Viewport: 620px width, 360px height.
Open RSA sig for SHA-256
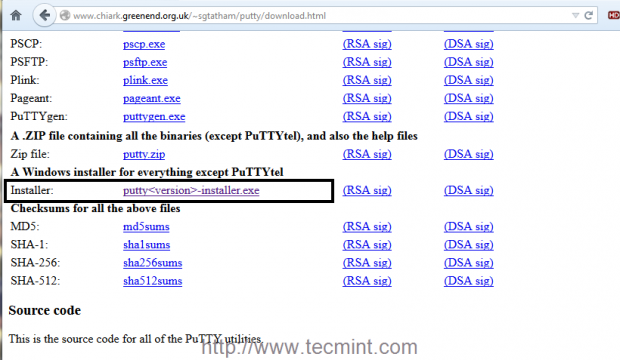tap(367, 263)
